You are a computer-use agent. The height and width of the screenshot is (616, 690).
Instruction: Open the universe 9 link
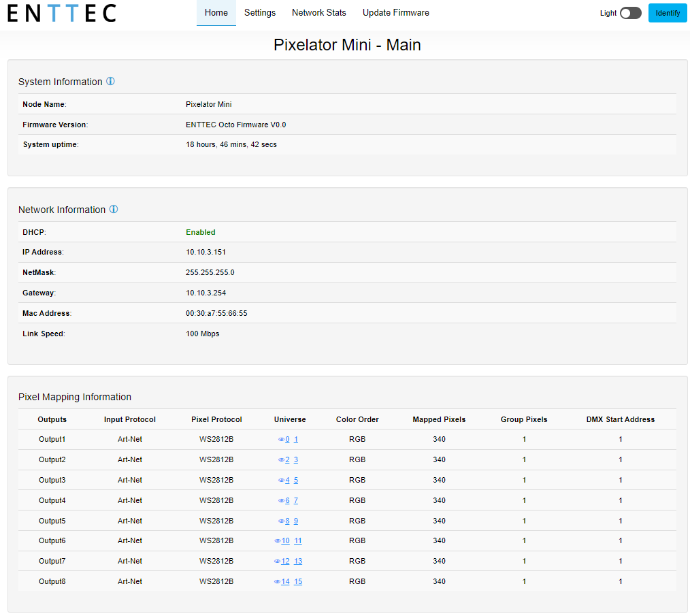tap(296, 521)
